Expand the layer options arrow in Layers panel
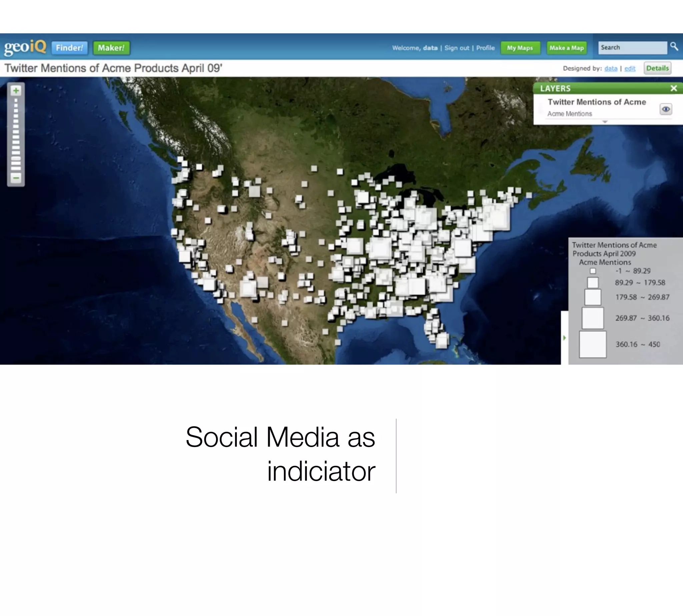683x616 pixels. (x=605, y=122)
